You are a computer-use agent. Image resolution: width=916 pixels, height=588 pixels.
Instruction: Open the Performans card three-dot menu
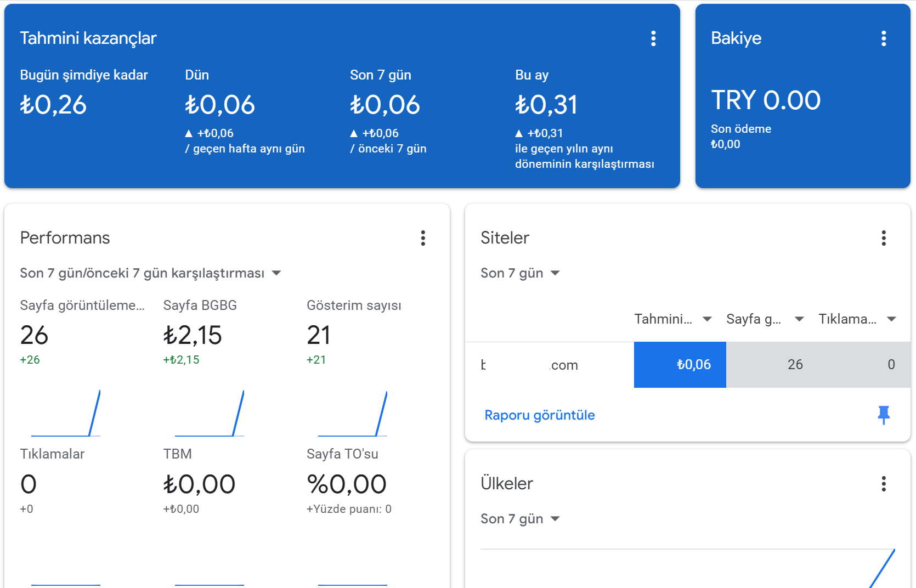(423, 238)
